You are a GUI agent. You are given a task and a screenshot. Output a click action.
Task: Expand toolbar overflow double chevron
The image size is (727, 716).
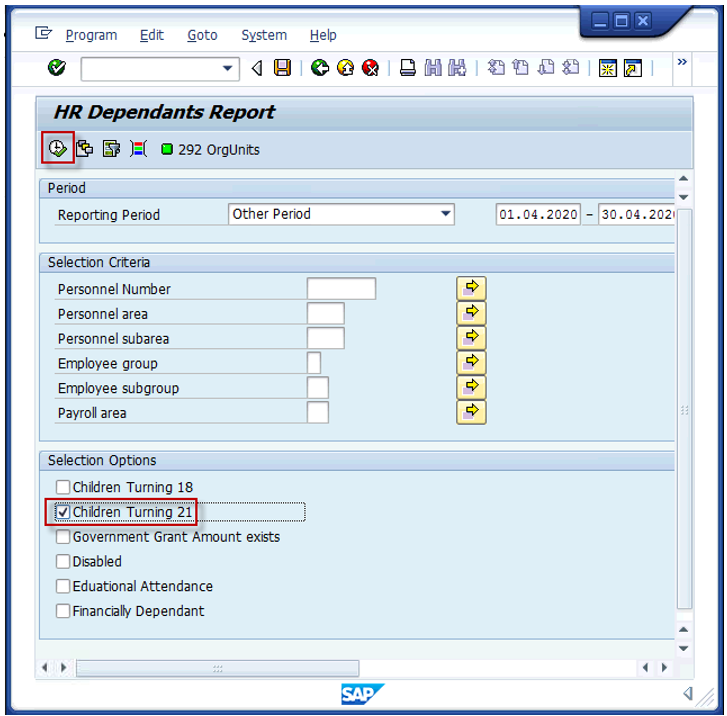pyautogui.click(x=682, y=62)
